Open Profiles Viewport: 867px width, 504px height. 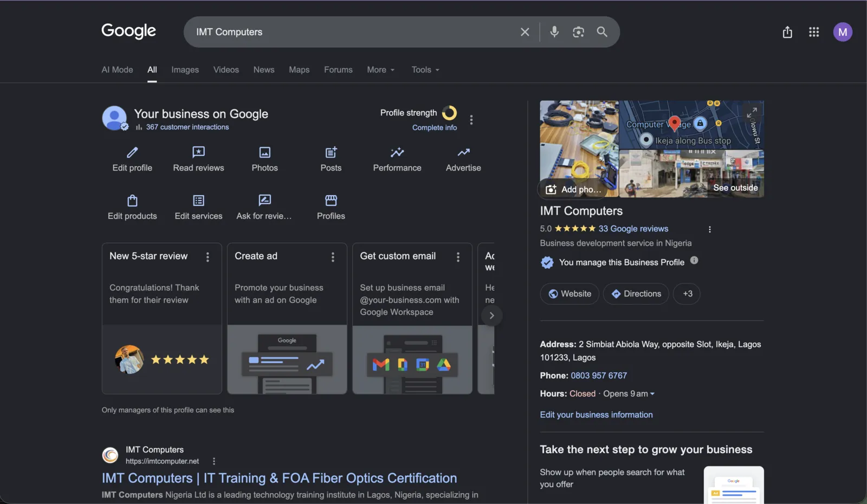click(x=331, y=207)
